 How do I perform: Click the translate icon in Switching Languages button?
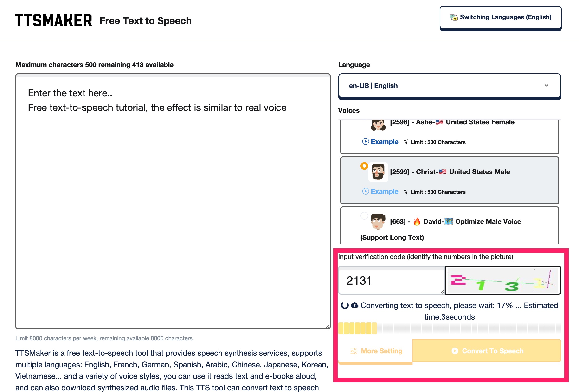click(x=453, y=17)
